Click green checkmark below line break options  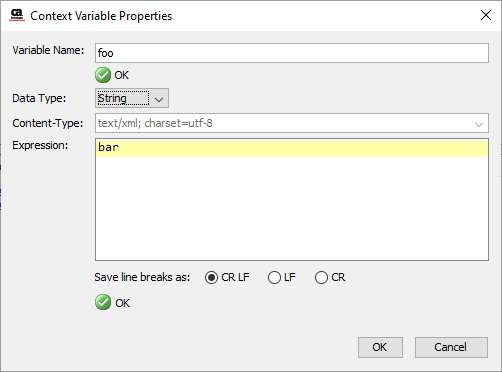(103, 303)
